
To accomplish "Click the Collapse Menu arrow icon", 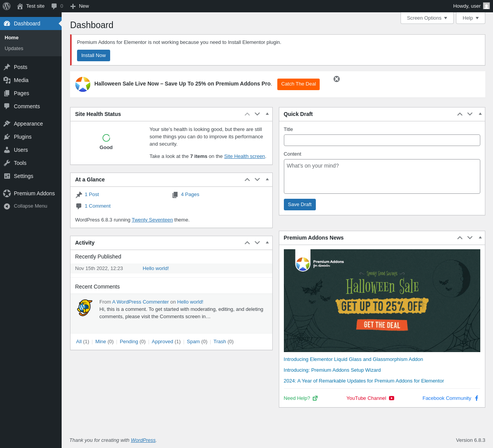I will pos(7,206).
